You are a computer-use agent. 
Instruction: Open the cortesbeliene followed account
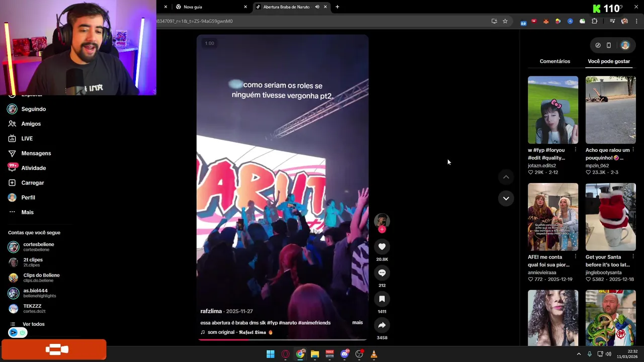point(38,247)
